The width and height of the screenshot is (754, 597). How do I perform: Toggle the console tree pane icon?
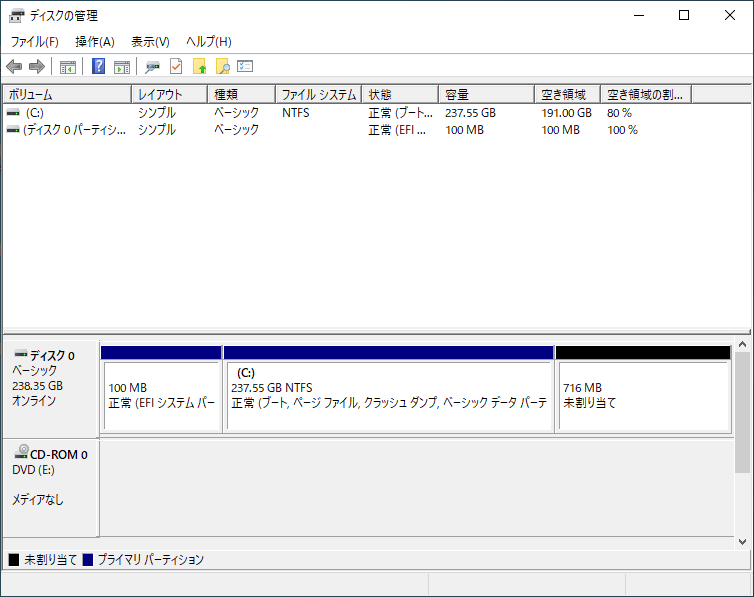pyautogui.click(x=68, y=67)
